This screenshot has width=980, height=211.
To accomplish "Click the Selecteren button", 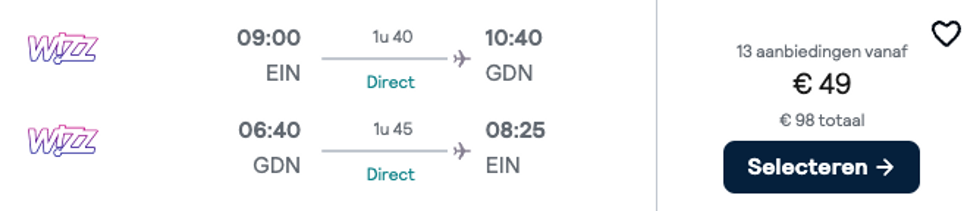I will [821, 167].
